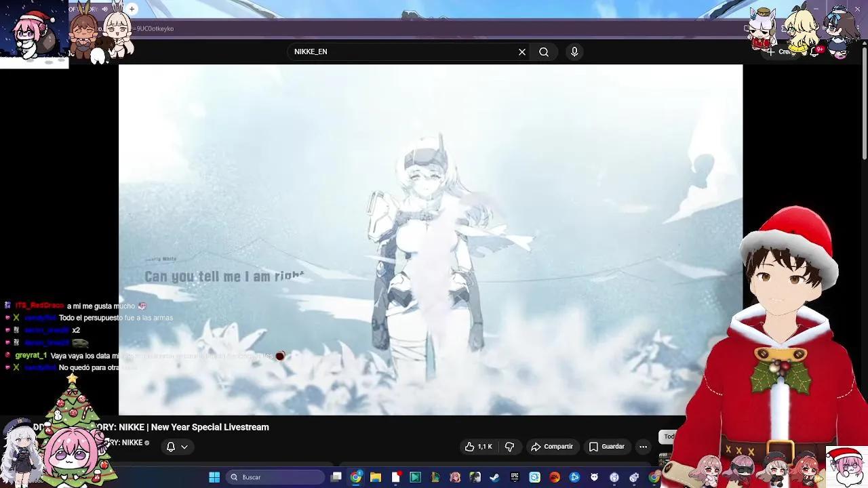Open Task View on the taskbar

click(x=336, y=477)
